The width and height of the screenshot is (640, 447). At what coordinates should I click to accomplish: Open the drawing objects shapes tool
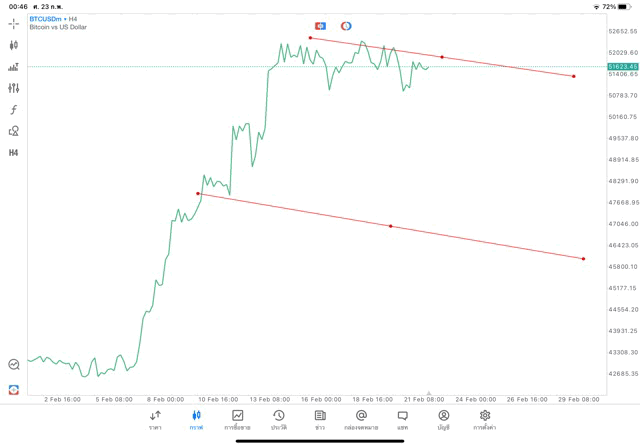tap(14, 131)
